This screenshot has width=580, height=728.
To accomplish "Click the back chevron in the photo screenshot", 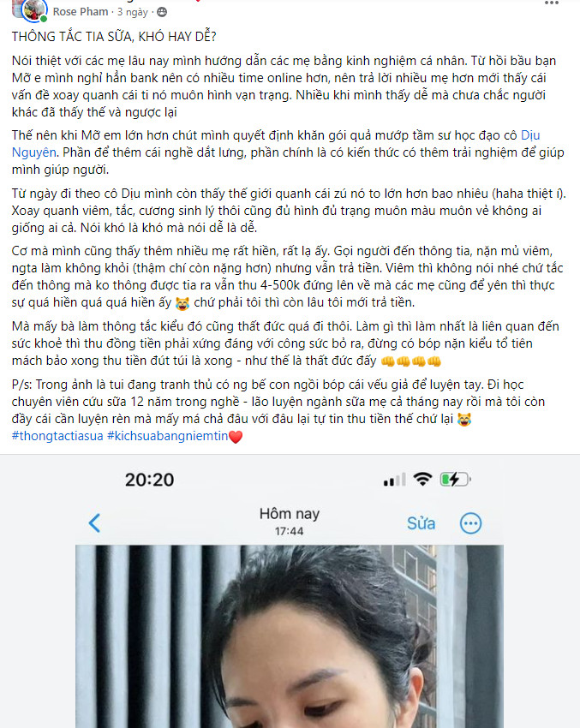I will [94, 522].
